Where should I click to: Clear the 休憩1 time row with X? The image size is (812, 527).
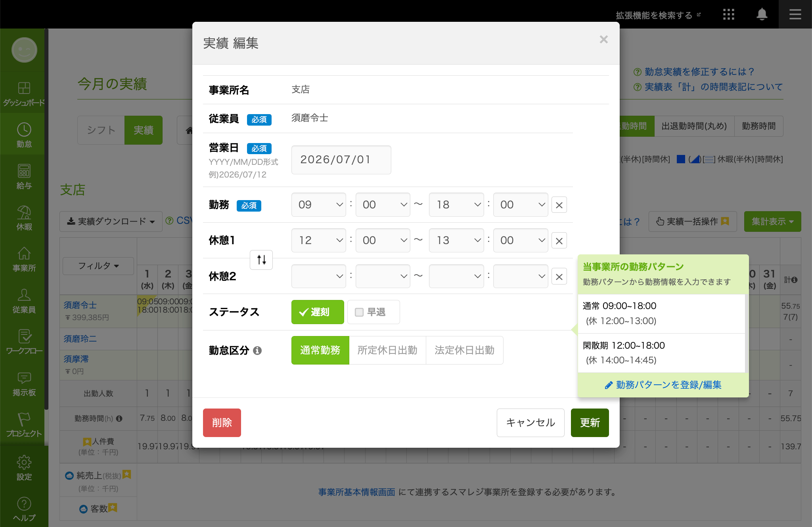[559, 241]
